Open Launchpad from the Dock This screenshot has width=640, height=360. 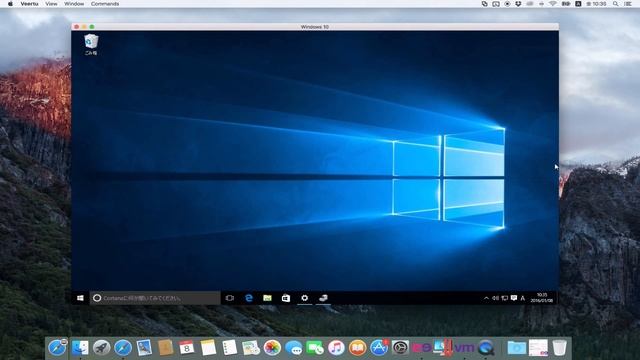point(101,348)
